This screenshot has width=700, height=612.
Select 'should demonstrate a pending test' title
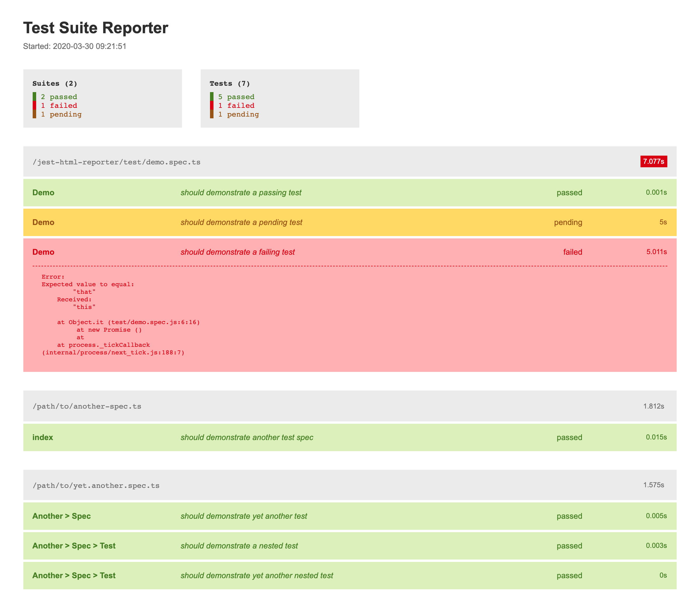coord(241,222)
